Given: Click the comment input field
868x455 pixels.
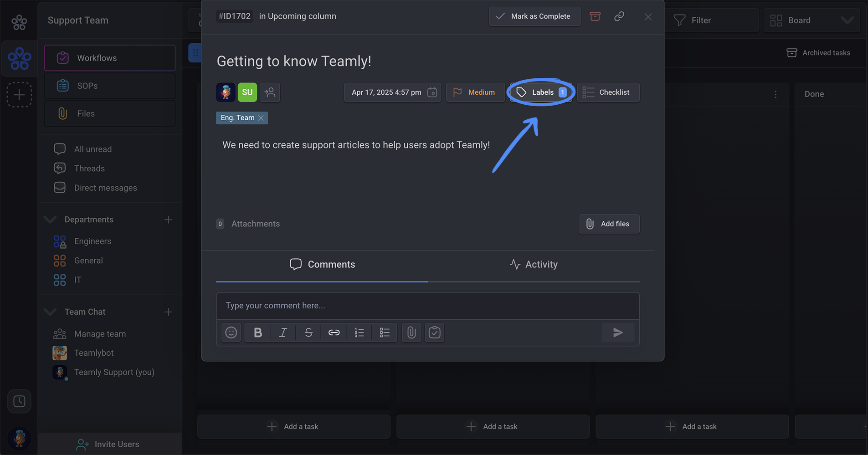Looking at the screenshot, I should (428, 306).
